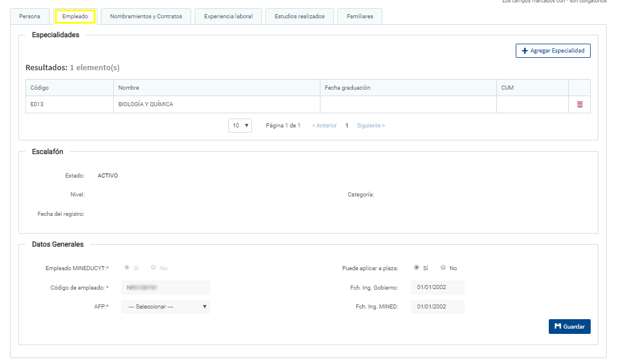Click the Fch. Ing. MINED date field

tap(438, 307)
